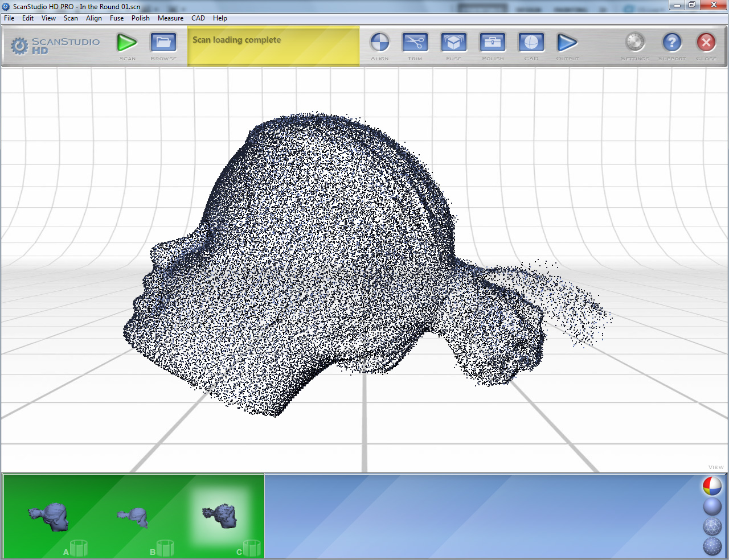Open the Help menu
Viewport: 729px width, 560px height.
coord(220,18)
